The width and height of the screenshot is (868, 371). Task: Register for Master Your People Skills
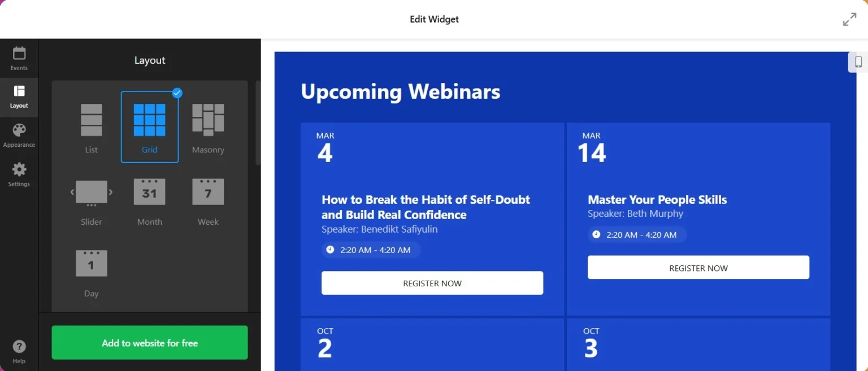point(698,267)
